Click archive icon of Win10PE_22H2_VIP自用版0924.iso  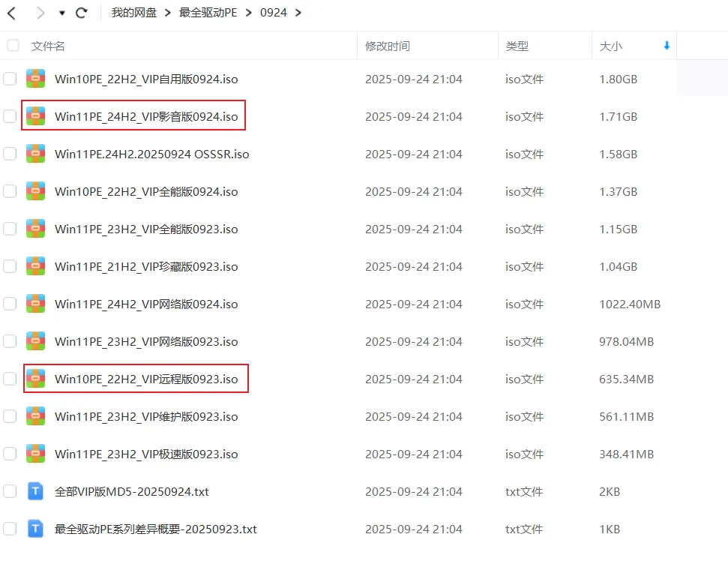(35, 79)
